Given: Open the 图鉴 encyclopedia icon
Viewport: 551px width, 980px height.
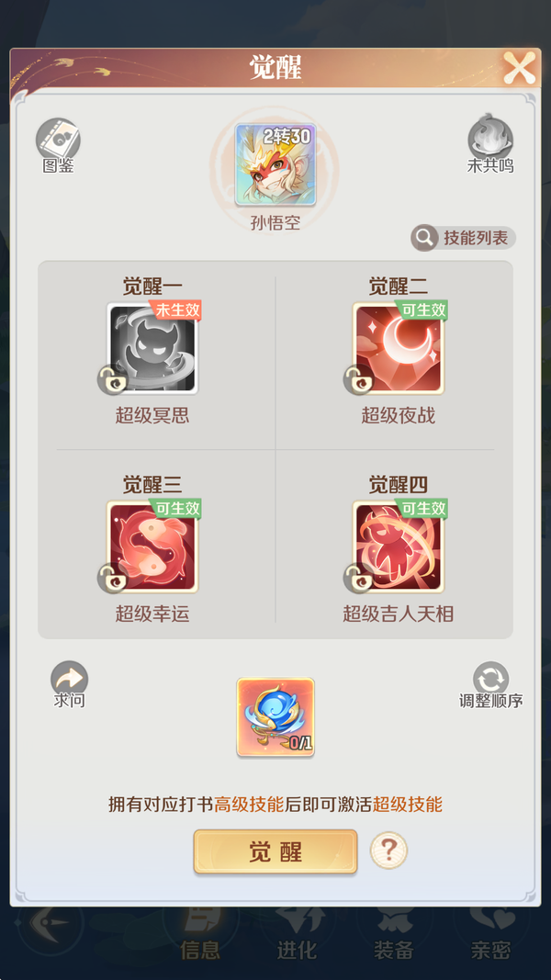Looking at the screenshot, I should click(58, 140).
